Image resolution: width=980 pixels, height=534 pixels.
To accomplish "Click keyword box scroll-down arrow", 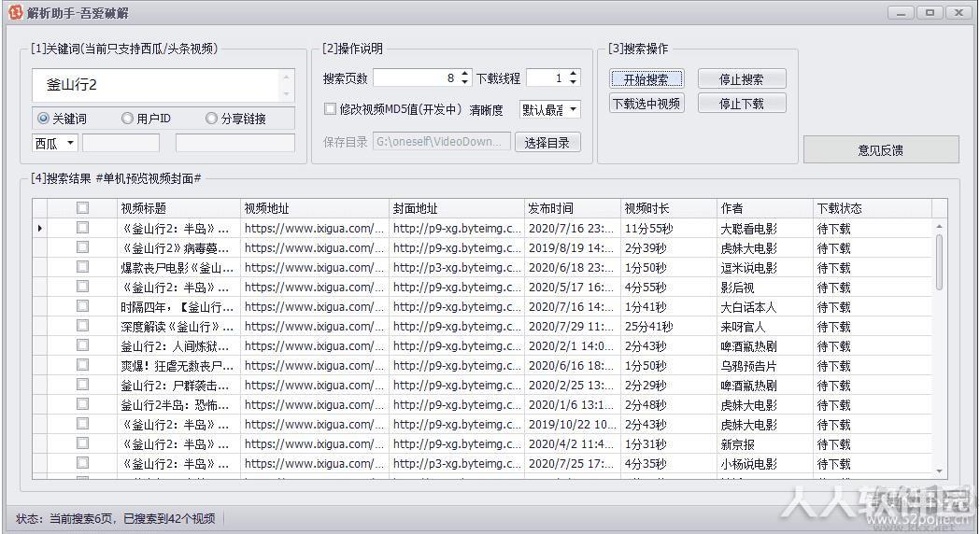I will click(x=286, y=93).
